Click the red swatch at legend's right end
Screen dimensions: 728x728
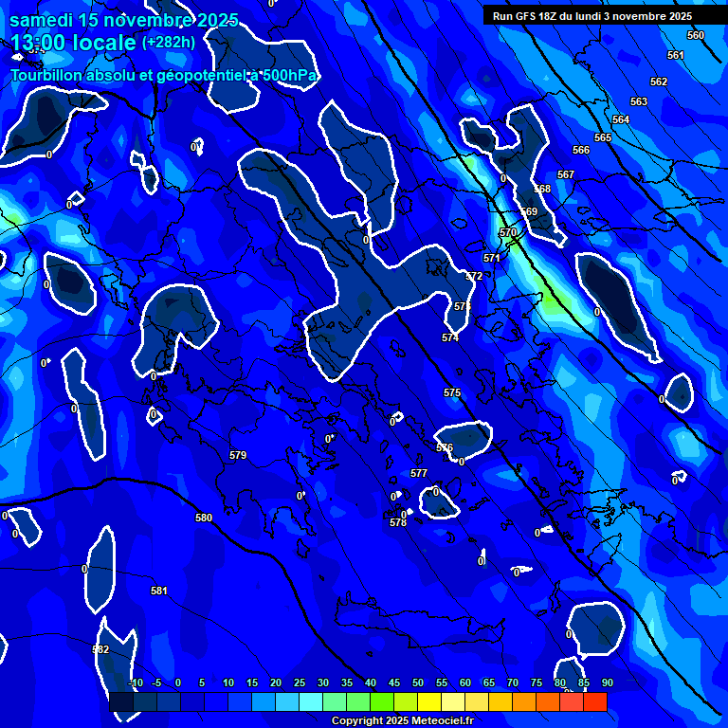coord(594,702)
